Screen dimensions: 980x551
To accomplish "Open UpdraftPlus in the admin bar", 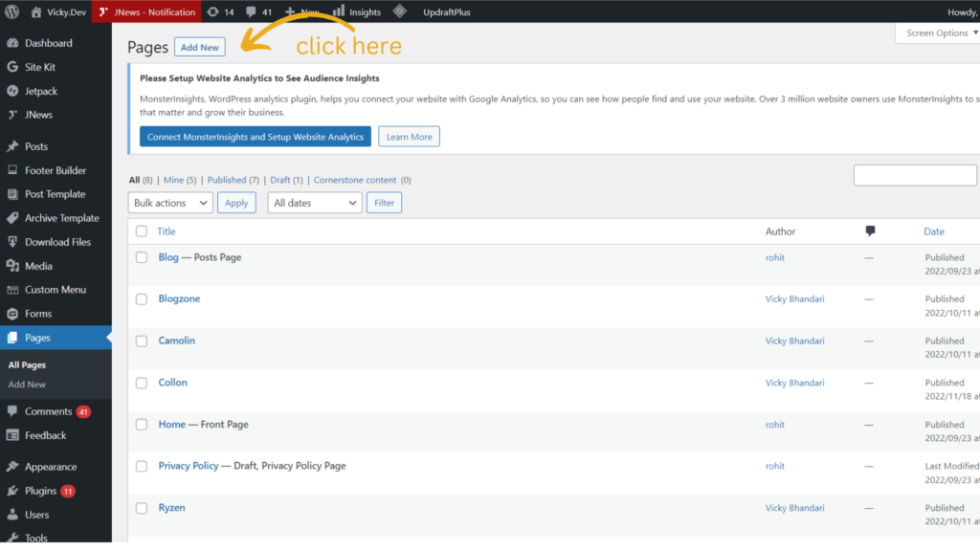I will click(446, 11).
